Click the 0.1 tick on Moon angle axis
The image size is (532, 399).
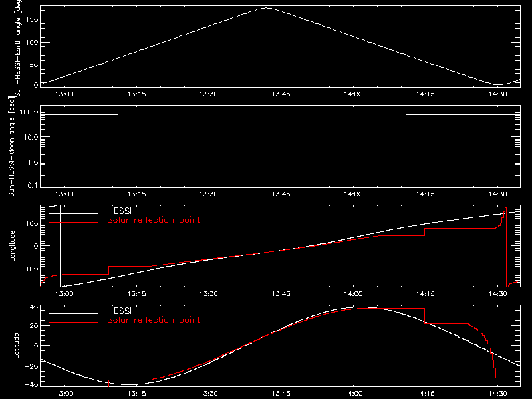click(32, 185)
